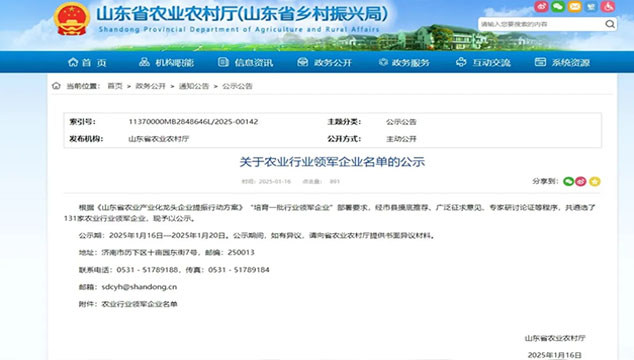Image resolution: width=634 pixels, height=360 pixels.
Task: Click the 通知公告 breadcrumb link
Action: 194,86
